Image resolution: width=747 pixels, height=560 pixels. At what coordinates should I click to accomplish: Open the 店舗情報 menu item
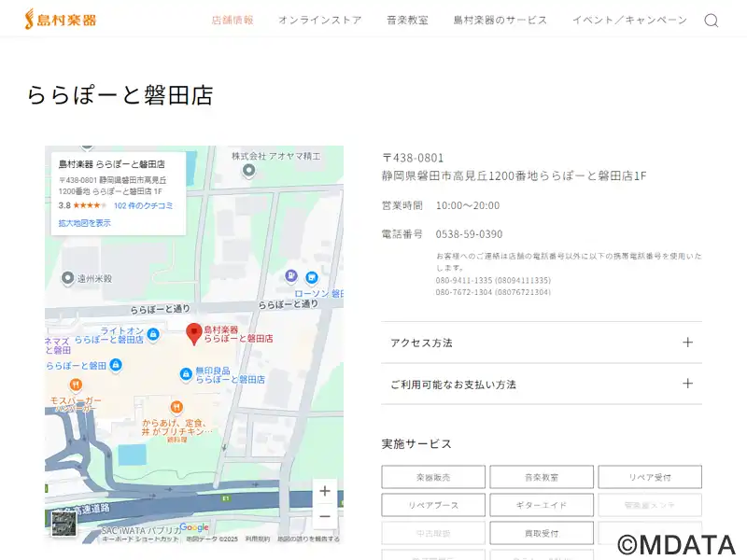(x=233, y=20)
